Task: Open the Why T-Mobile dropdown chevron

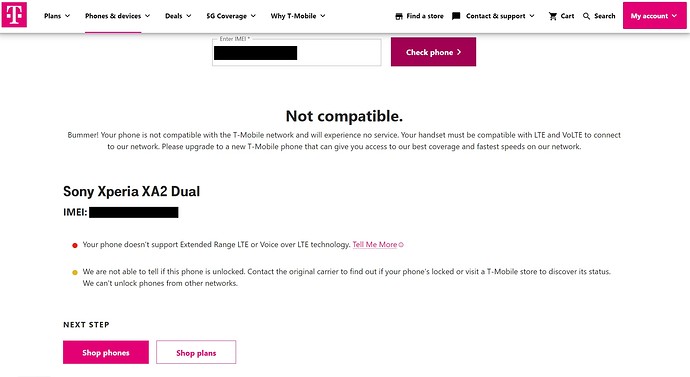Action: [x=323, y=16]
